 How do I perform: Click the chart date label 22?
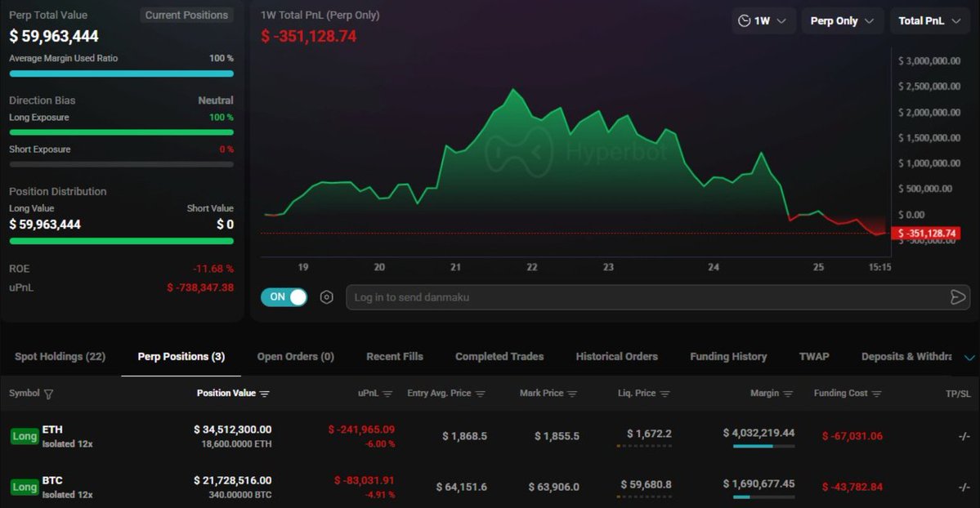[532, 267]
